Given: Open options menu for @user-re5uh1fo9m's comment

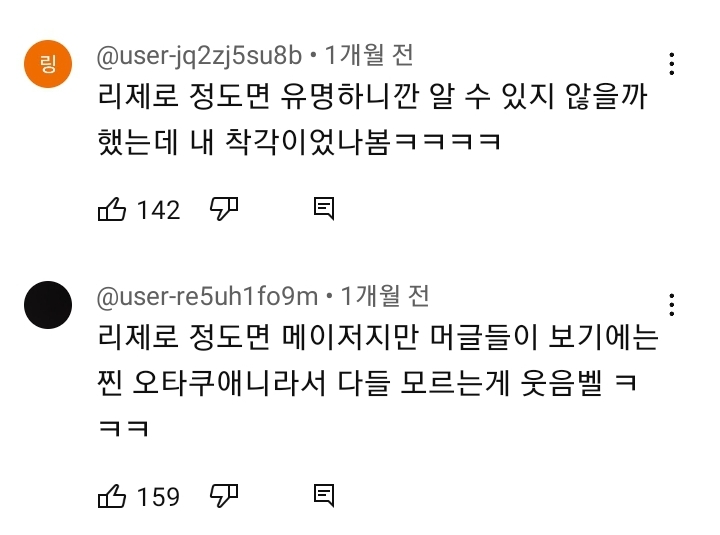Looking at the screenshot, I should [672, 305].
